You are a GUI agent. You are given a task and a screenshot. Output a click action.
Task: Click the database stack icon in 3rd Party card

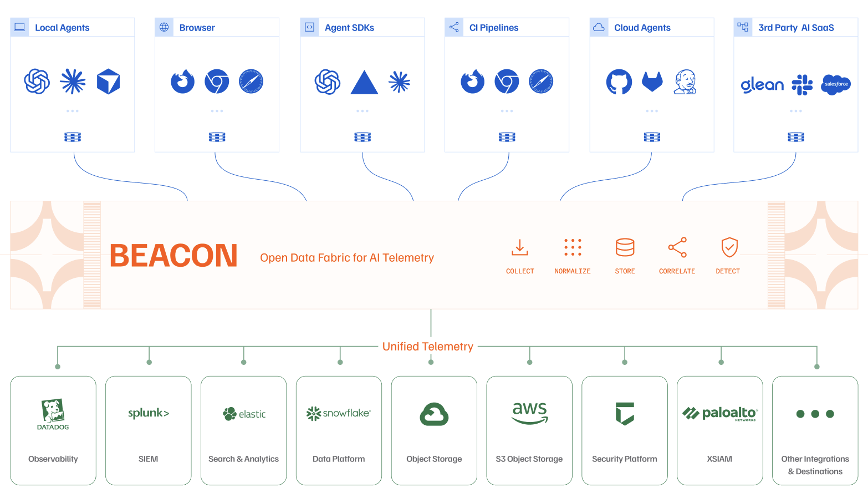click(796, 137)
